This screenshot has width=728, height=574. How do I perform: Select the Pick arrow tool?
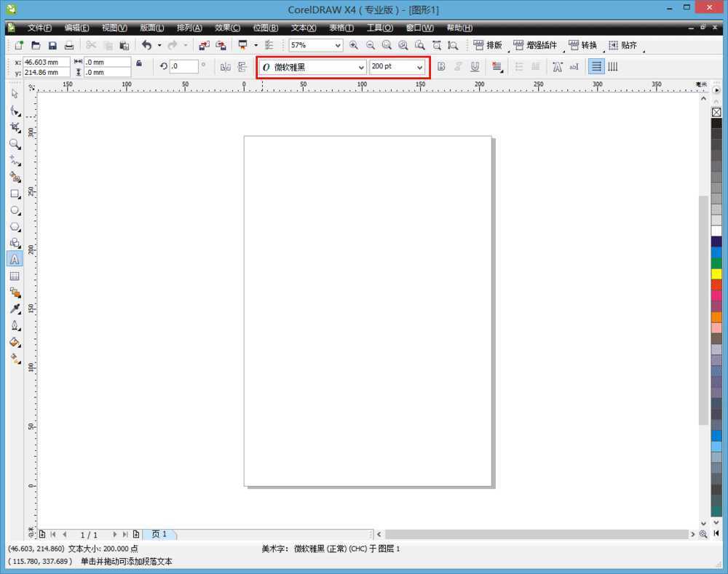15,94
